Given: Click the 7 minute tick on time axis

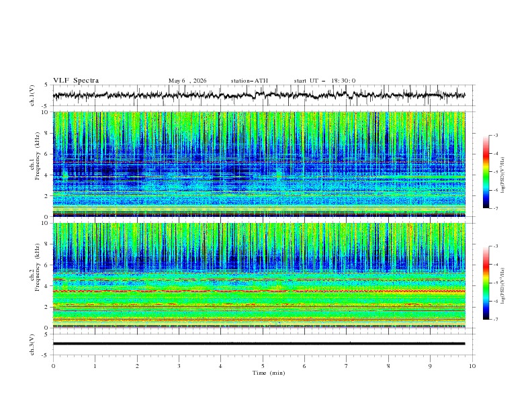Looking at the screenshot, I should [347, 366].
